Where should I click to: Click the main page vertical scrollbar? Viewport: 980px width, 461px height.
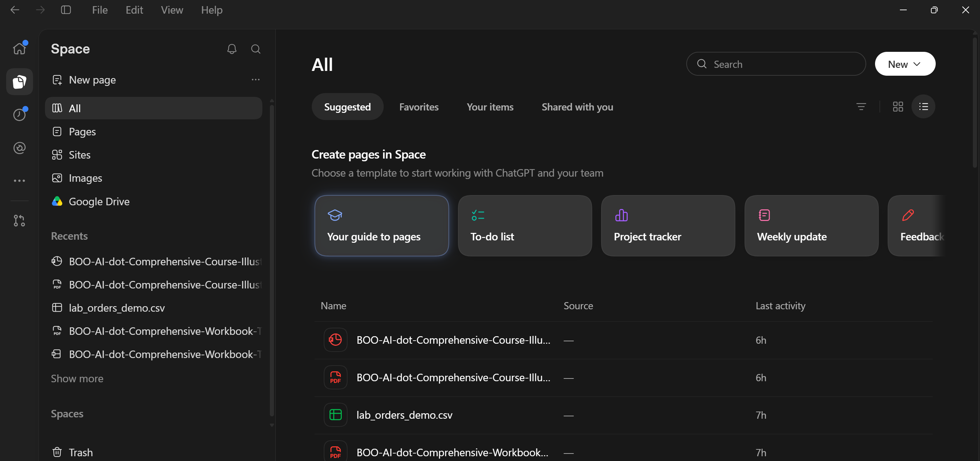pos(975,103)
